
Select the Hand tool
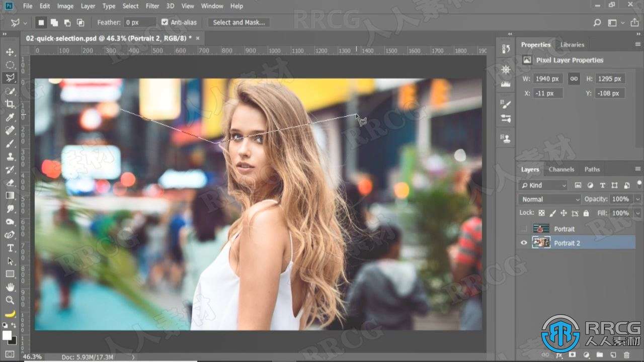point(10,287)
